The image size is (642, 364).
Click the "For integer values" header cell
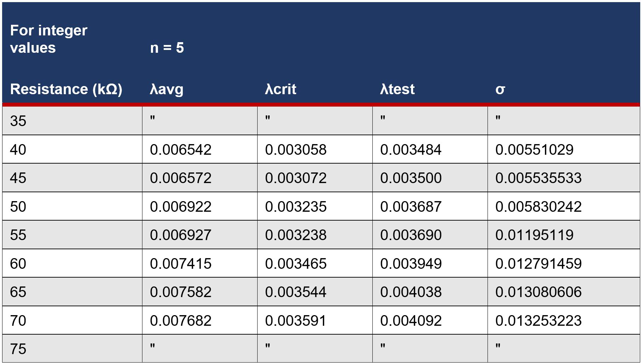tap(49, 39)
